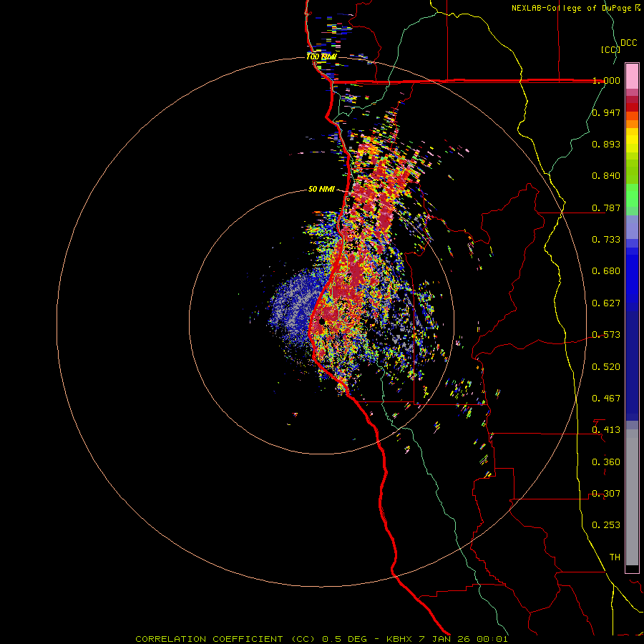Screen dimensions: 644x644
Task: Select the 0.360 scale value
Action: coord(606,462)
